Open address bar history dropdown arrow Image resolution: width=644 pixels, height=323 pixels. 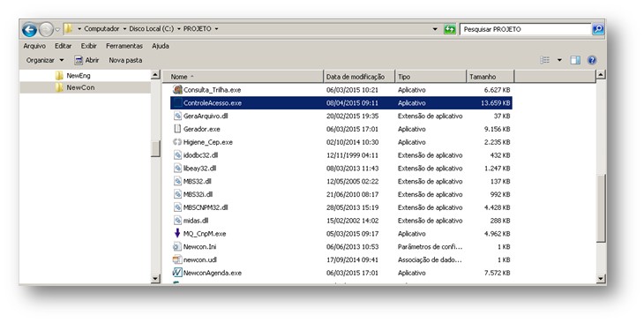[x=435, y=29]
